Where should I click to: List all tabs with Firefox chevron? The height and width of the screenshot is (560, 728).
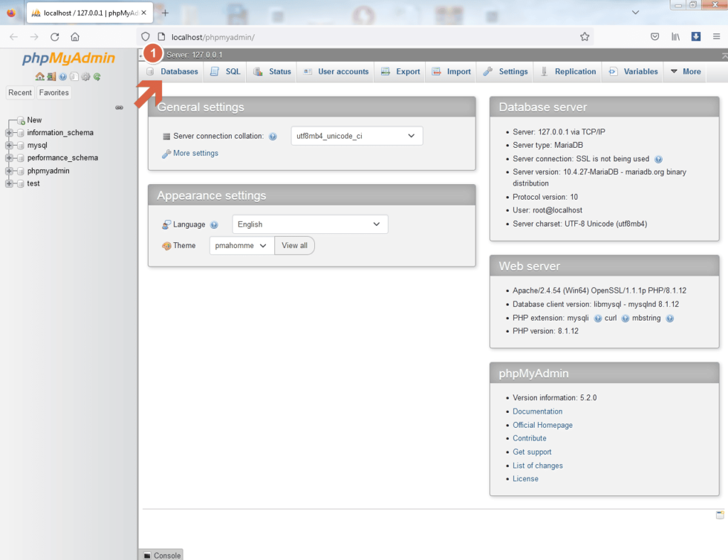point(636,13)
